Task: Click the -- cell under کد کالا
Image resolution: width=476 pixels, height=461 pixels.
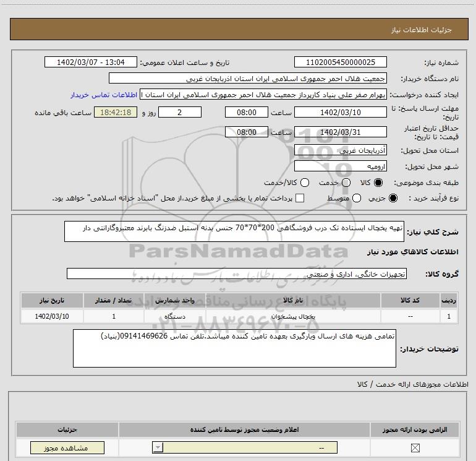Action: pyautogui.click(x=410, y=316)
